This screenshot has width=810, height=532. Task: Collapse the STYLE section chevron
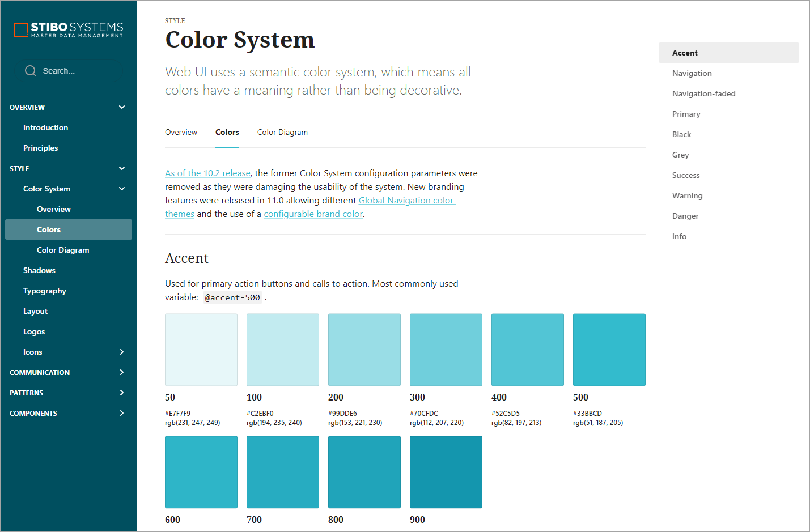click(122, 168)
